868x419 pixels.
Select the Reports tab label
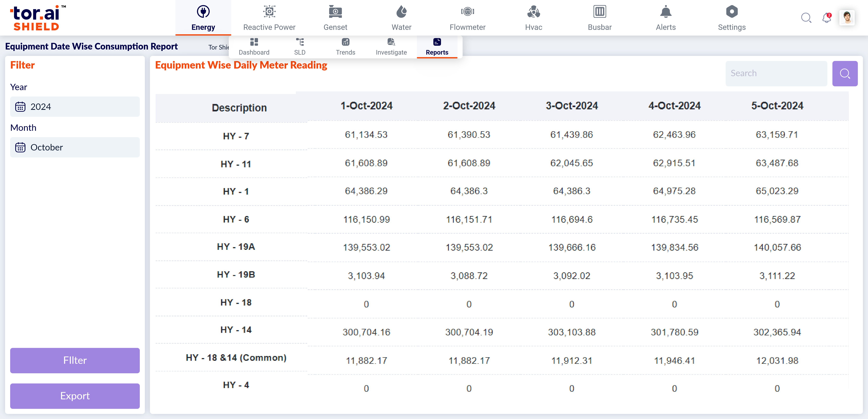pyautogui.click(x=437, y=53)
